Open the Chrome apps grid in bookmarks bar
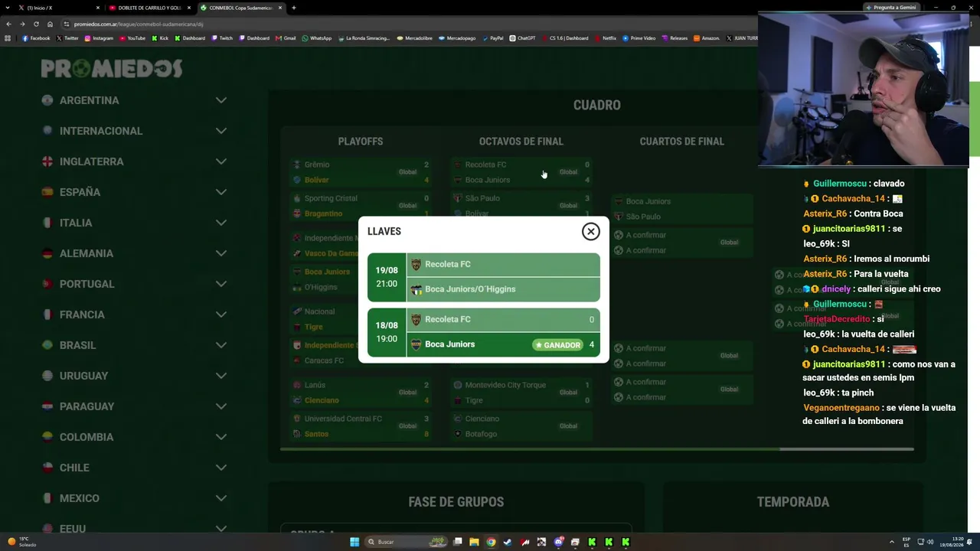 tap(8, 38)
